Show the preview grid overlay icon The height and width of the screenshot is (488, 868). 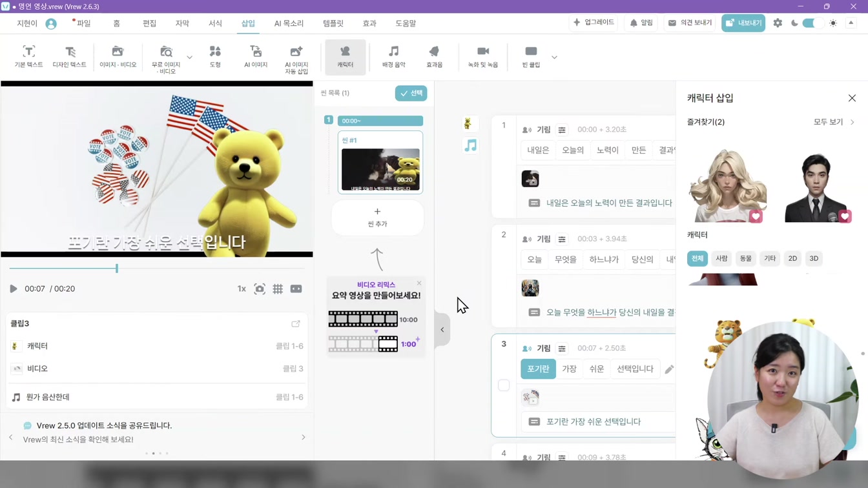click(x=278, y=289)
